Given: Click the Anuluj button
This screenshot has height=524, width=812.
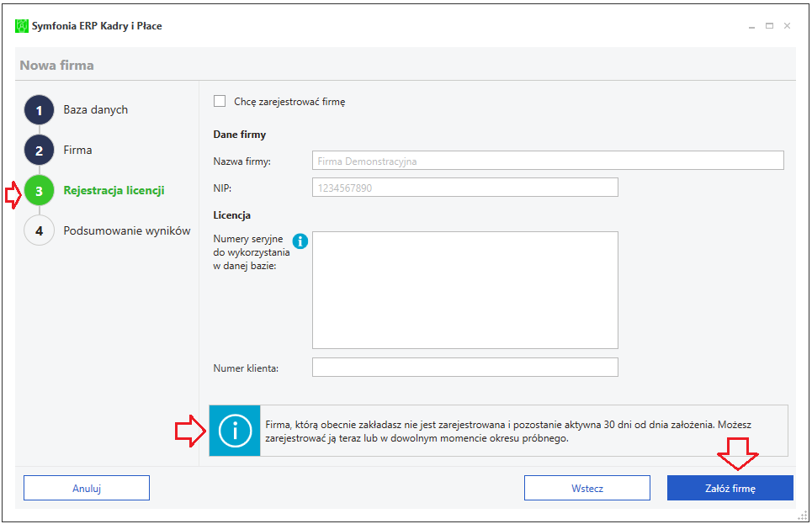Looking at the screenshot, I should [87, 488].
